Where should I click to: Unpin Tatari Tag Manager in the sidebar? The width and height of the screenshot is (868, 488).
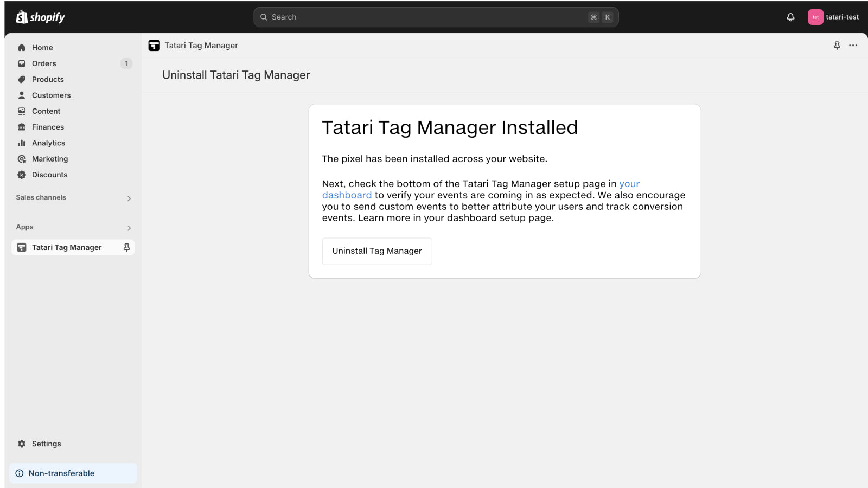(x=126, y=247)
